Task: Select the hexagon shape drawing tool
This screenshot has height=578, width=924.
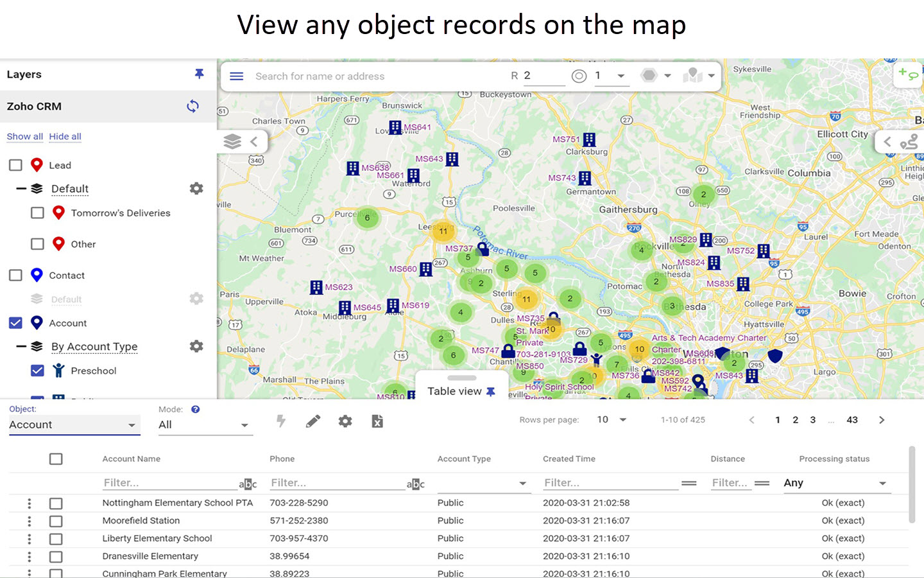Action: [x=650, y=75]
